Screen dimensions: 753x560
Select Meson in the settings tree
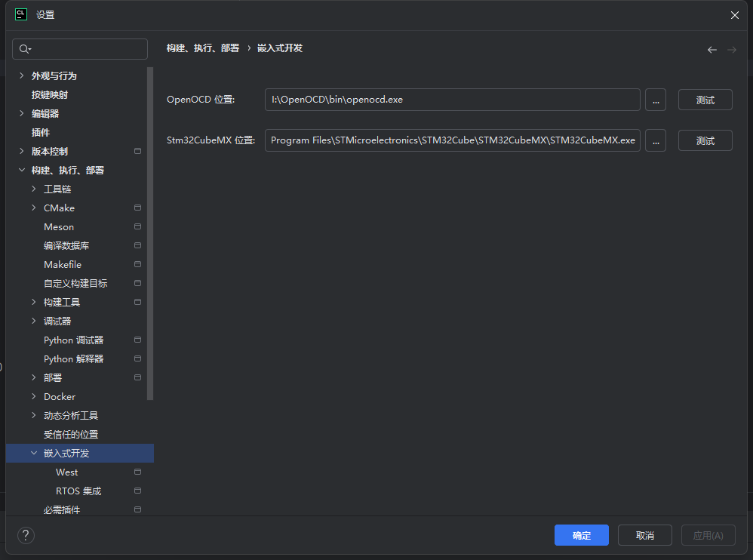point(59,226)
